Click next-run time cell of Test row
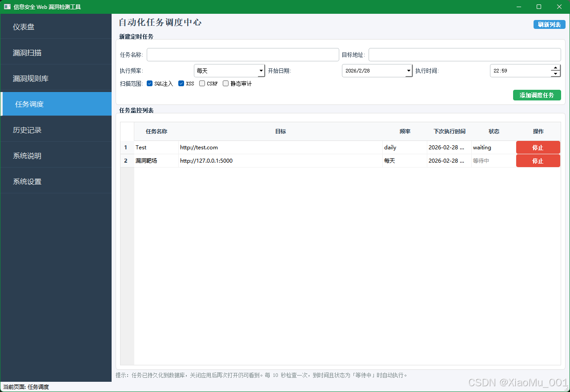This screenshot has width=570, height=392. 449,148
